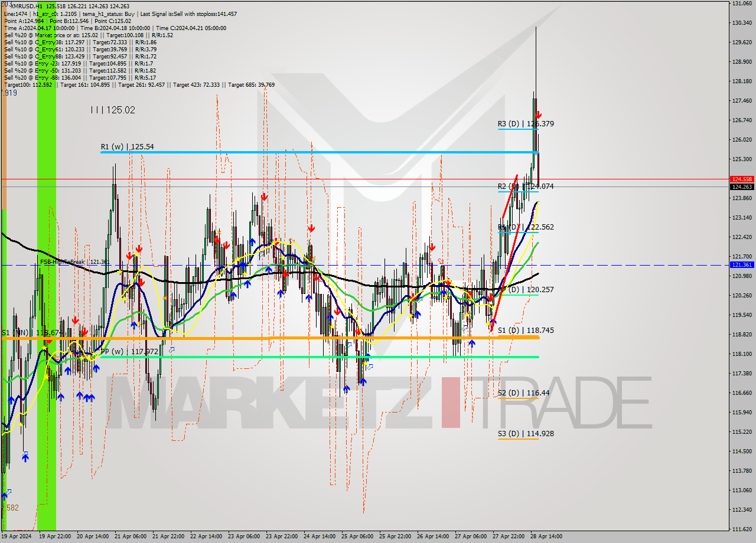This screenshot has width=756, height=543.
Task: Click the 'S1 (D) | 118.745' pivot label
Action: [526, 330]
